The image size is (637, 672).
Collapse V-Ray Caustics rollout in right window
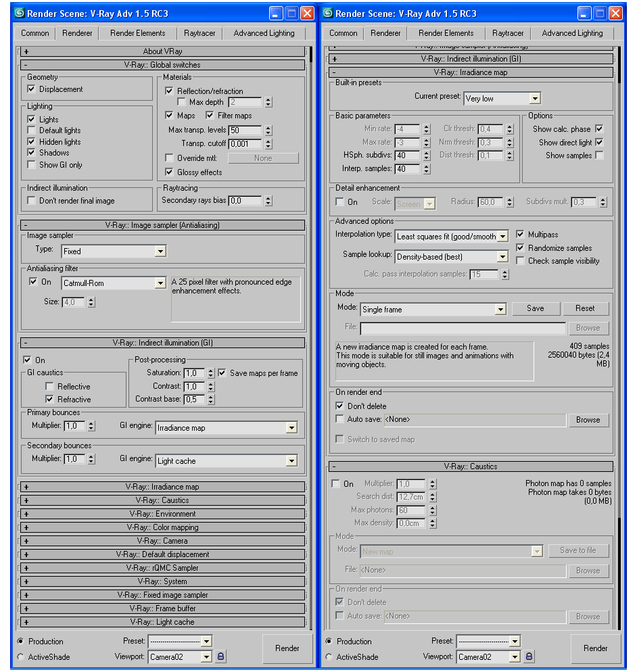click(471, 466)
